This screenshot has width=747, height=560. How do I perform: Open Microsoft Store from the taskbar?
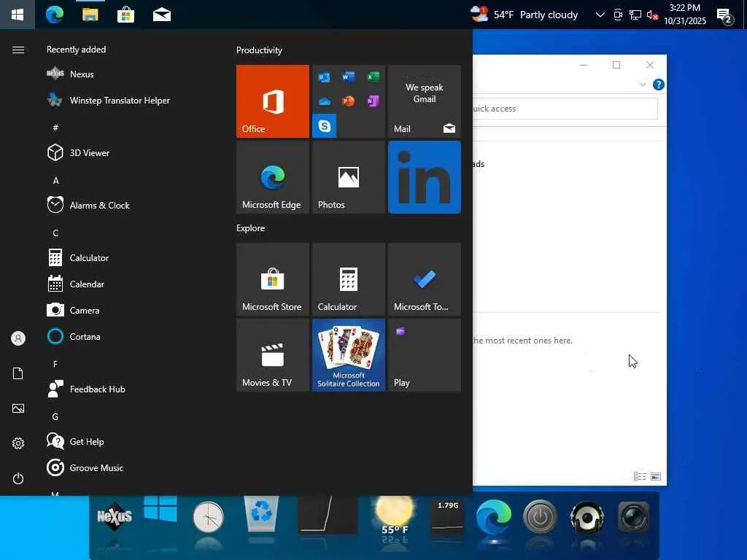coord(125,15)
